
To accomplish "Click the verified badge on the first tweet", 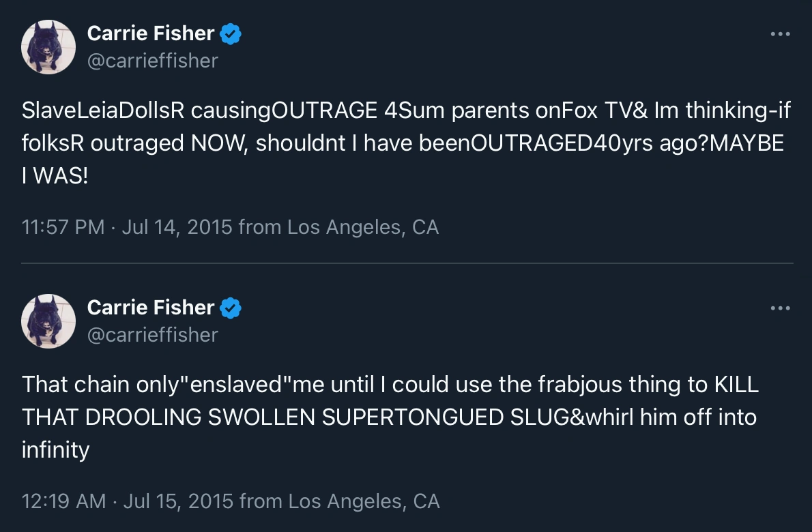I will point(231,33).
